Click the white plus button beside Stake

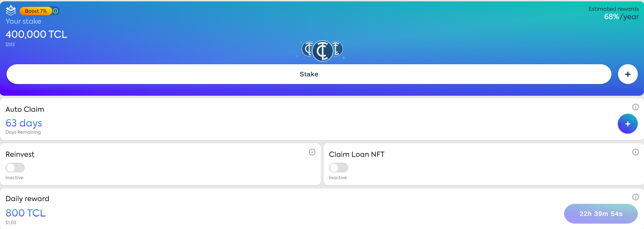point(627,74)
